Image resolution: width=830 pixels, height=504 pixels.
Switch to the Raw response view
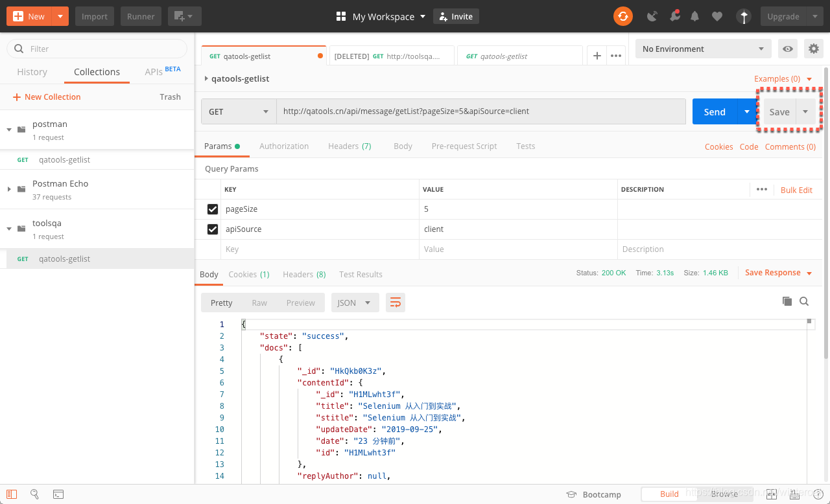(259, 303)
